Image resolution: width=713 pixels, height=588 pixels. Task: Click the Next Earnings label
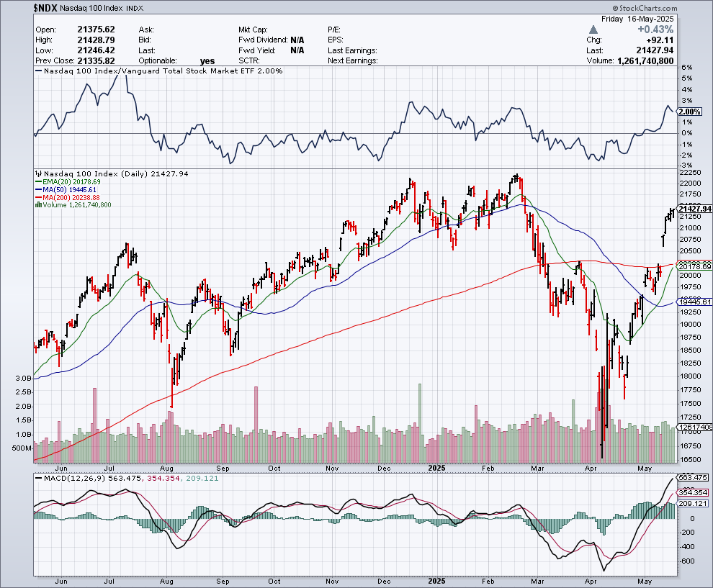click(x=353, y=61)
